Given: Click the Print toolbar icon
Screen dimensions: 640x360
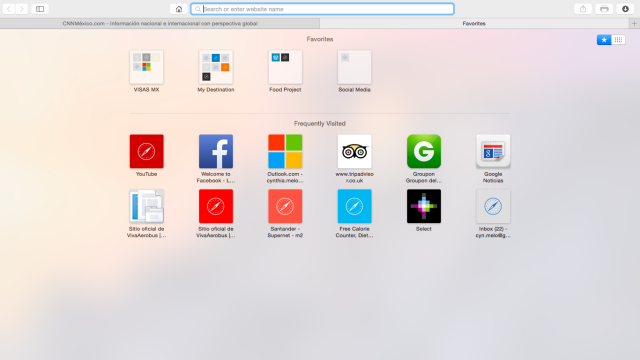Looking at the screenshot, I should point(604,9).
